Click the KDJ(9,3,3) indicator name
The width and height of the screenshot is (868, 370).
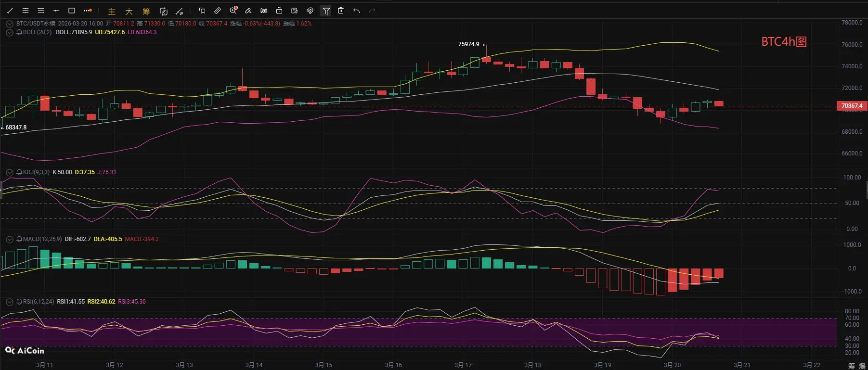tap(36, 172)
